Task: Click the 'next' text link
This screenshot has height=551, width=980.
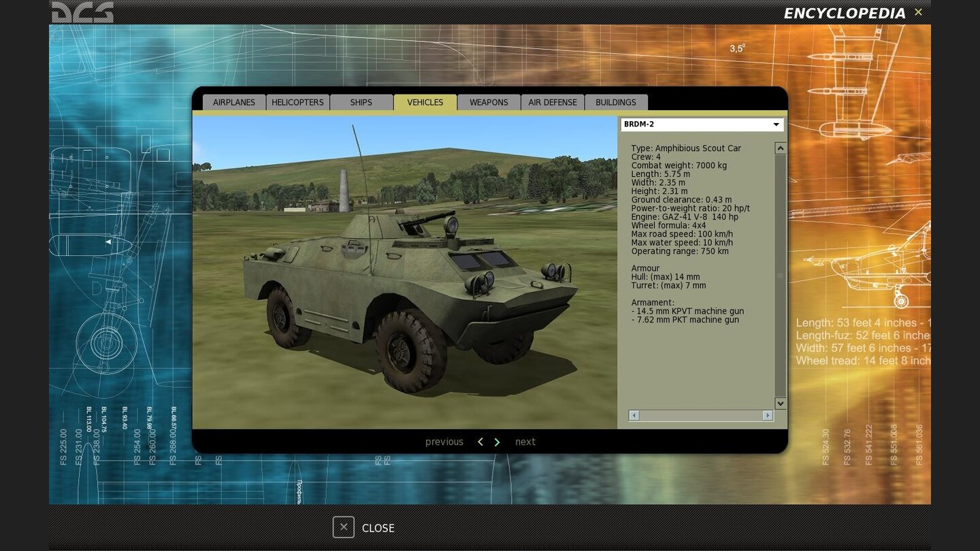Action: point(525,442)
